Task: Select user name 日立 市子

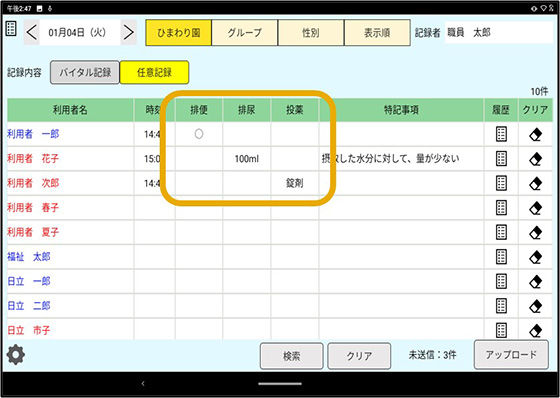Action: coord(29,330)
